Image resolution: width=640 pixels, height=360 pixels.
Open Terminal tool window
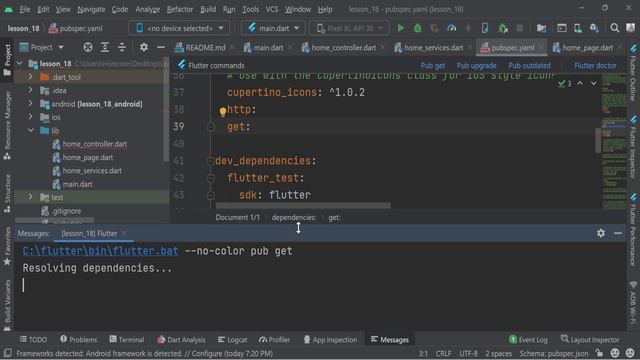[x=127, y=340]
